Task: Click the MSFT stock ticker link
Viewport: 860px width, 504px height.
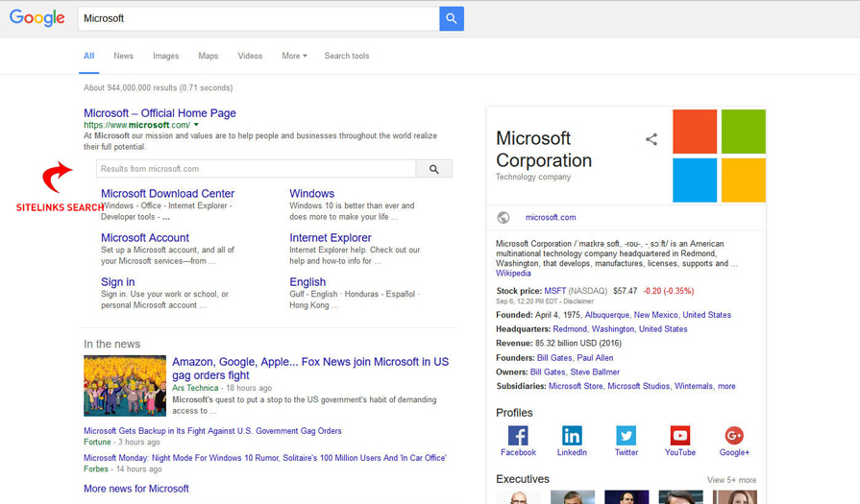Action: pyautogui.click(x=554, y=291)
